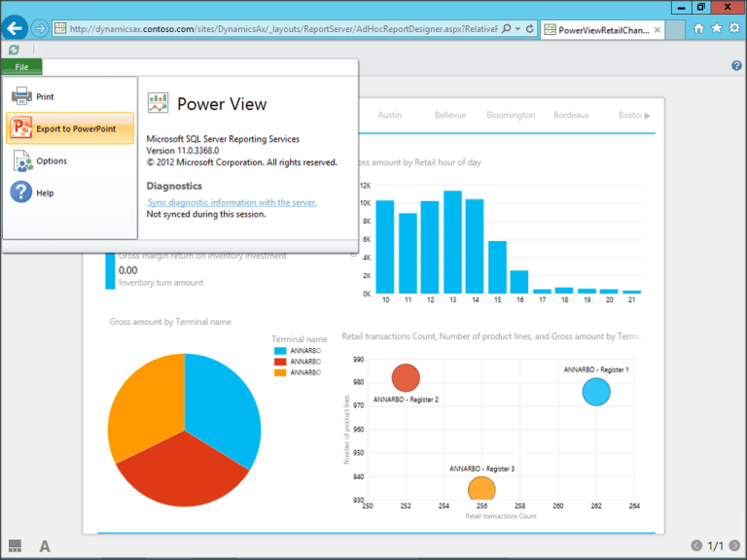Click the bar for hour 10

point(385,247)
